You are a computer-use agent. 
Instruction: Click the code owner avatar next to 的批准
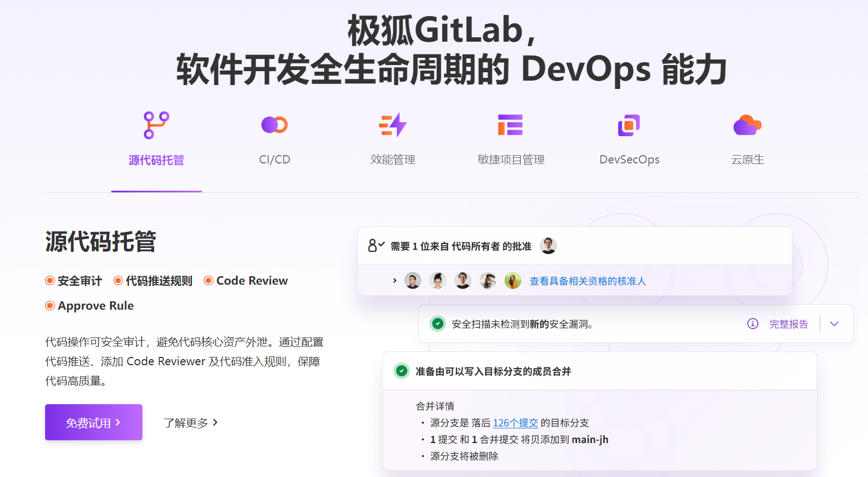(548, 246)
